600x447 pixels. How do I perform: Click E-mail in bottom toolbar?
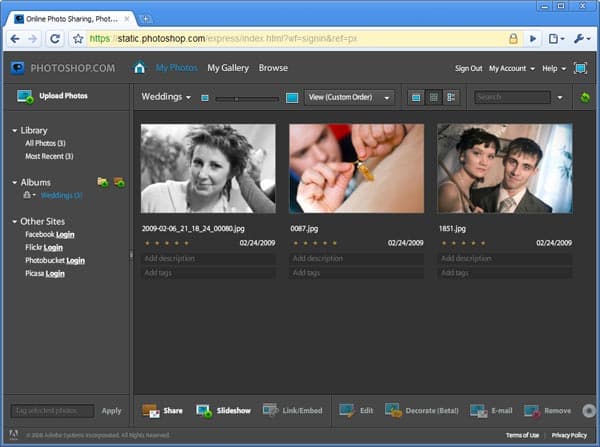(491, 411)
